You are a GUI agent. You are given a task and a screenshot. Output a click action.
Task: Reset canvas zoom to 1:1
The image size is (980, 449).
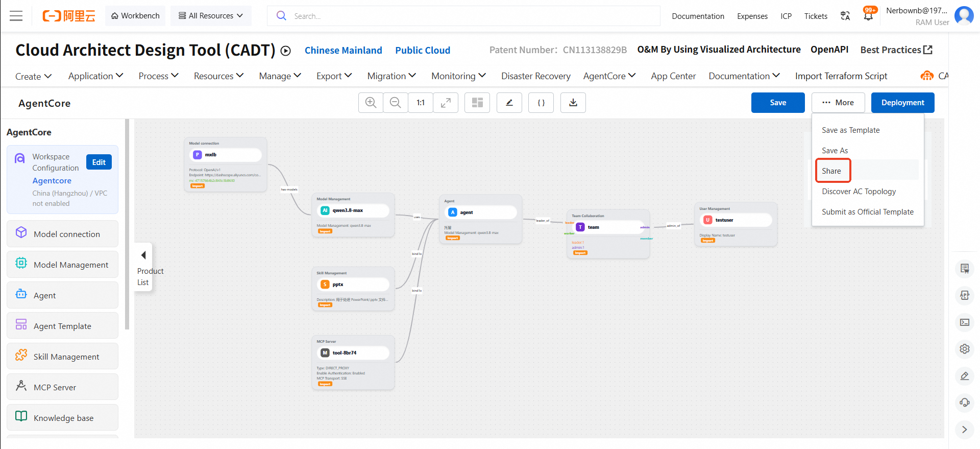pos(421,103)
